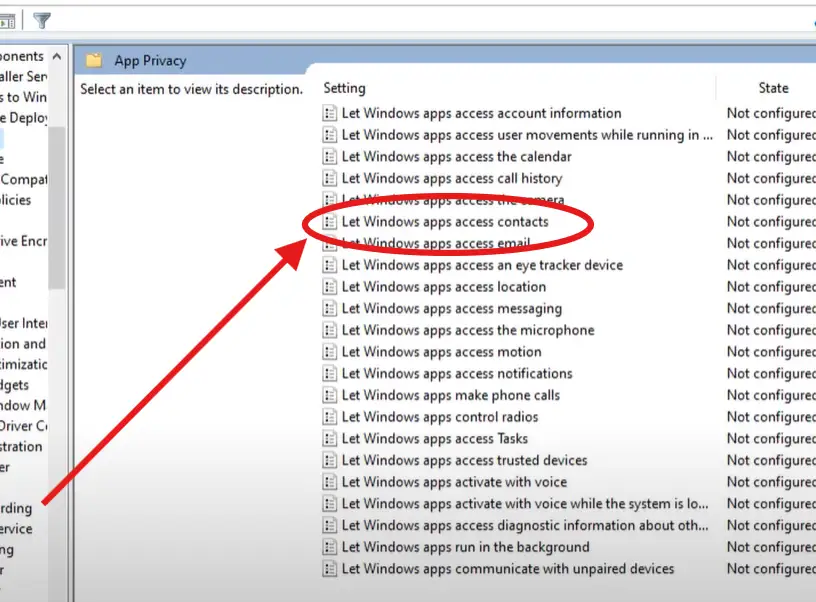Screen dimensions: 816x602
Task: Select the tree item ending in 'Compat'
Action: point(23,180)
